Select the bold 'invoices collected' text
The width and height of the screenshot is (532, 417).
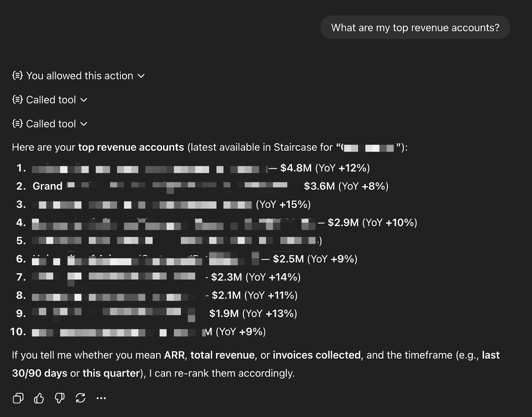pyautogui.click(x=316, y=355)
